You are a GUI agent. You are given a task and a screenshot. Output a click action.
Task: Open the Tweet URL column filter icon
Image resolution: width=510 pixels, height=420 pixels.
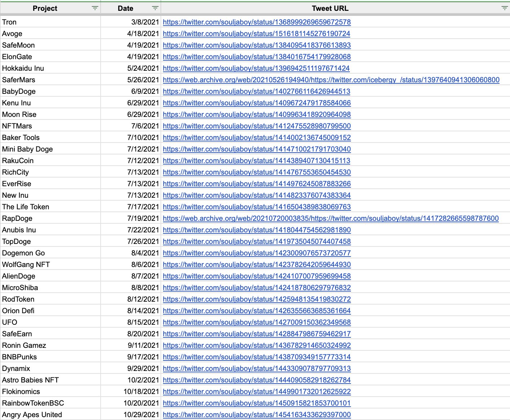(x=505, y=8)
